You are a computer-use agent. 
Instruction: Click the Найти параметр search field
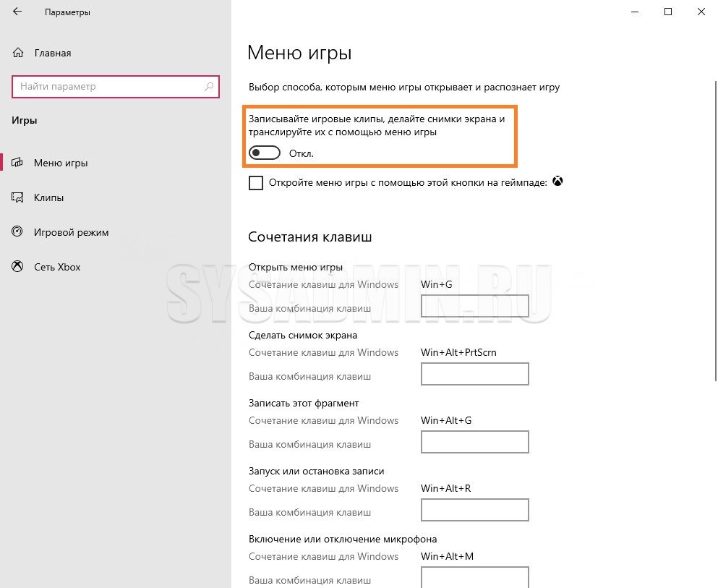coord(116,87)
